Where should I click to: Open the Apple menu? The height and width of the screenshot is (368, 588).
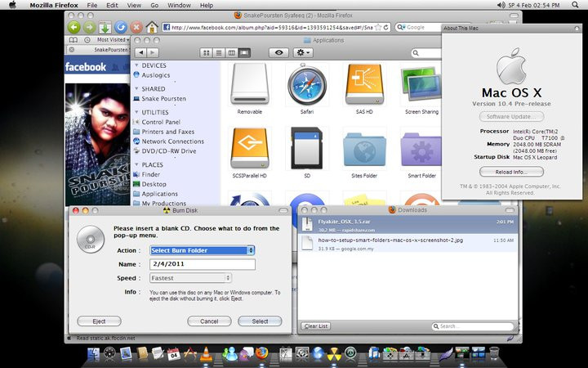pyautogui.click(x=12, y=5)
